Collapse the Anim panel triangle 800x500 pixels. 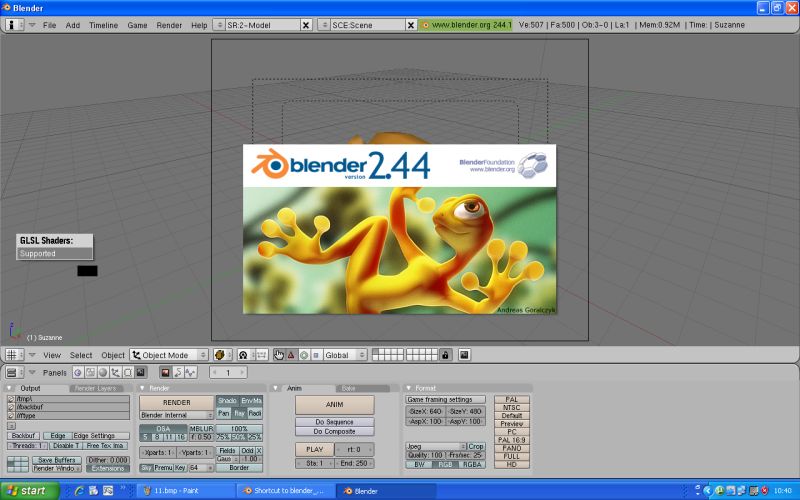[x=276, y=388]
